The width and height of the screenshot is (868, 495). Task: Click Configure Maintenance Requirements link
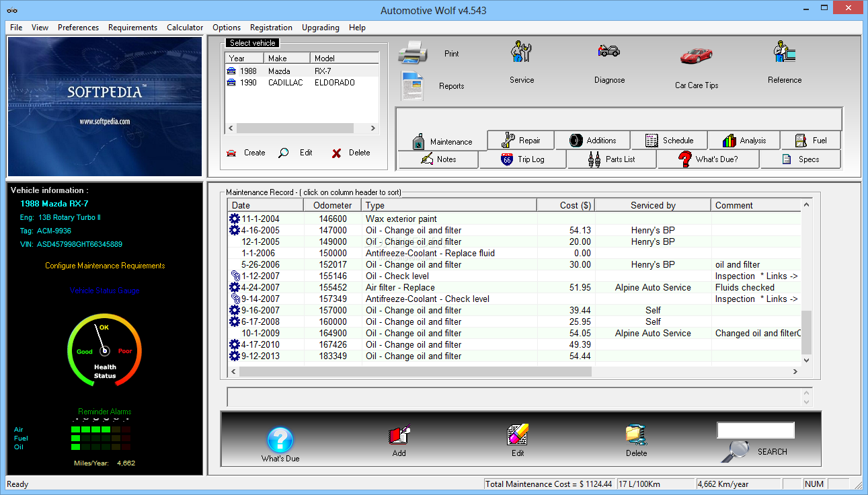105,266
